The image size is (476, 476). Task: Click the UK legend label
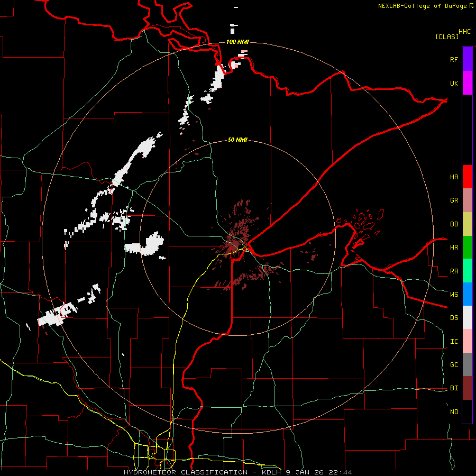(x=454, y=83)
